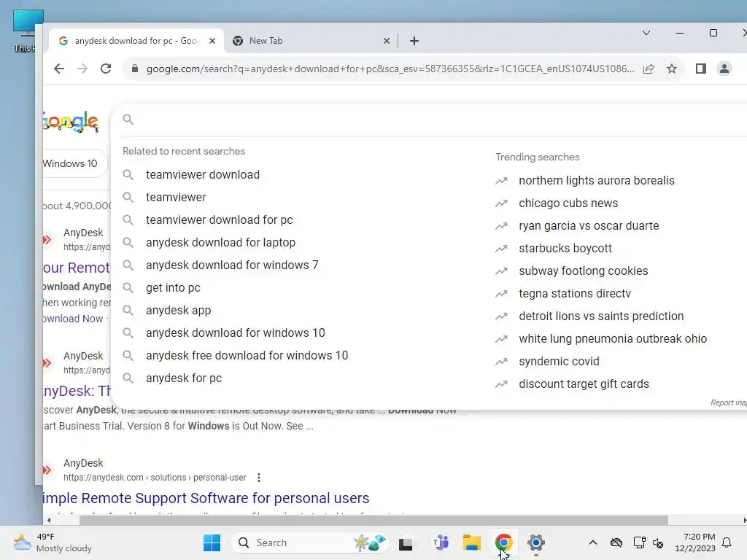Open trending tegna stations directv

pos(575,294)
